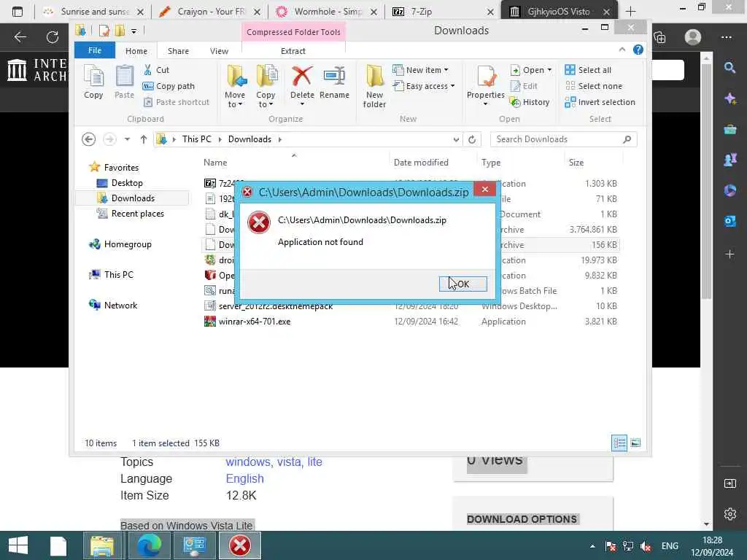747x560 pixels.
Task: Click the Rename icon
Action: point(334,76)
